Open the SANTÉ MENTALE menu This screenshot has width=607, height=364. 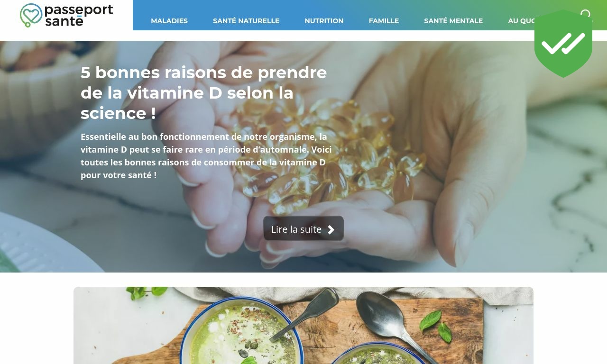click(453, 21)
